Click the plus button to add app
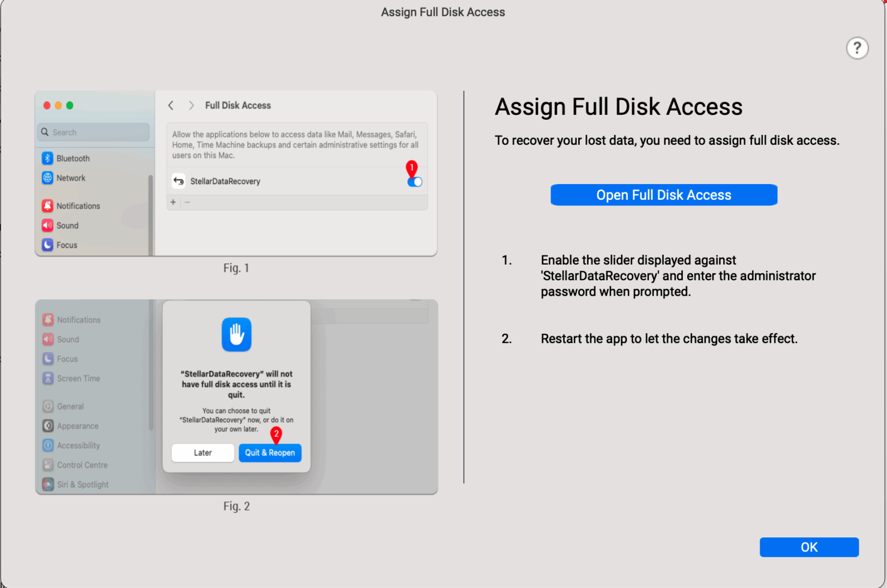Viewport: 887px width, 588px height. click(173, 203)
